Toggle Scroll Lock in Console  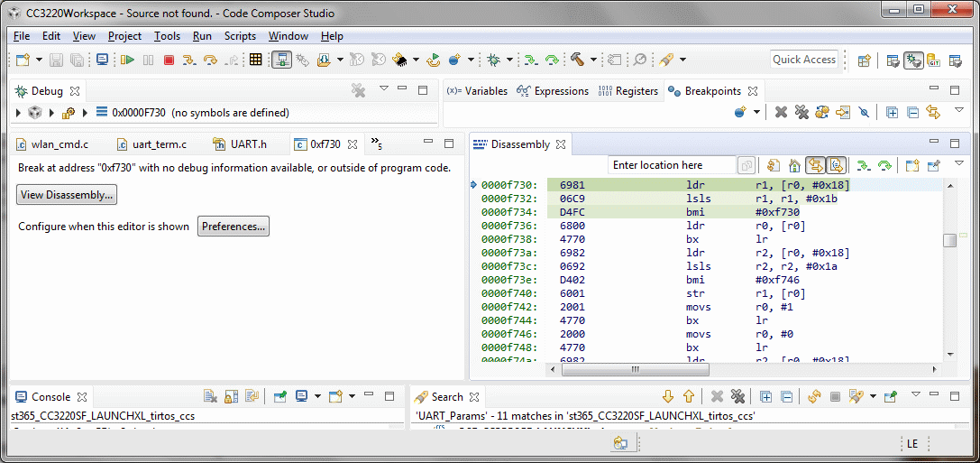coord(231,396)
